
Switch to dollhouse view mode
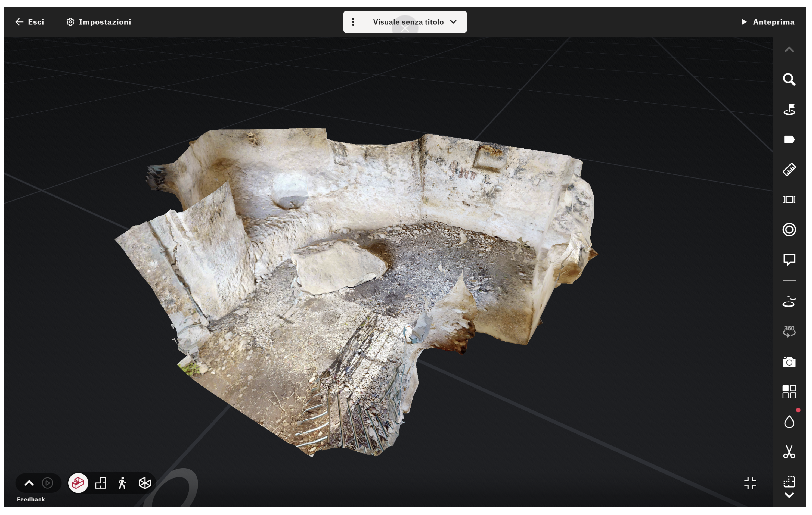(x=78, y=483)
